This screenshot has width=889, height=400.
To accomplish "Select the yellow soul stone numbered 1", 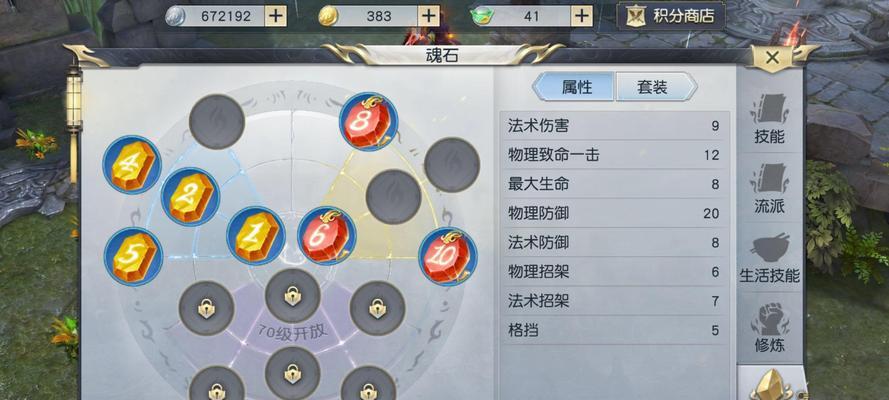I will tap(256, 236).
